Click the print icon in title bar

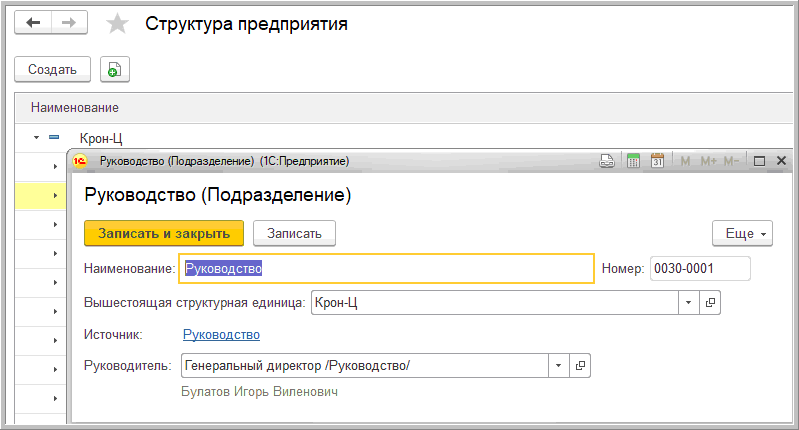(606, 161)
